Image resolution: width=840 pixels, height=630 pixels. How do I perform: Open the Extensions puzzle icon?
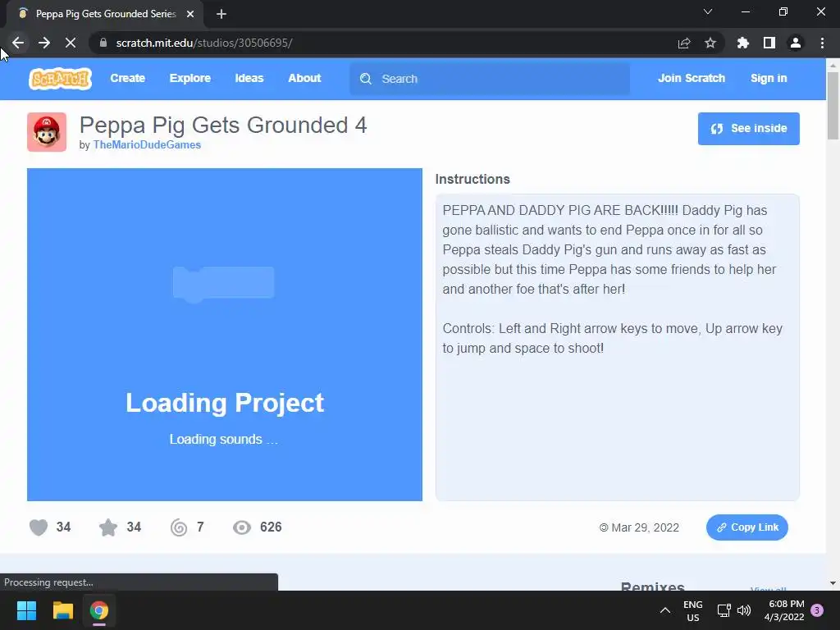pos(742,43)
